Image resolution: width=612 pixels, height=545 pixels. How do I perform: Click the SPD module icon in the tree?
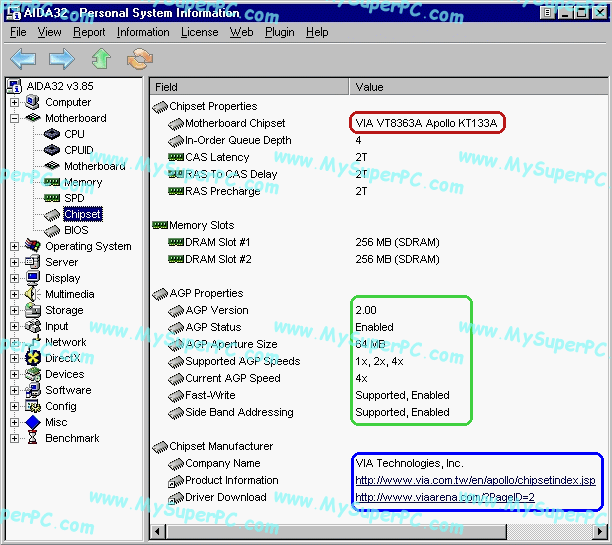(52, 198)
